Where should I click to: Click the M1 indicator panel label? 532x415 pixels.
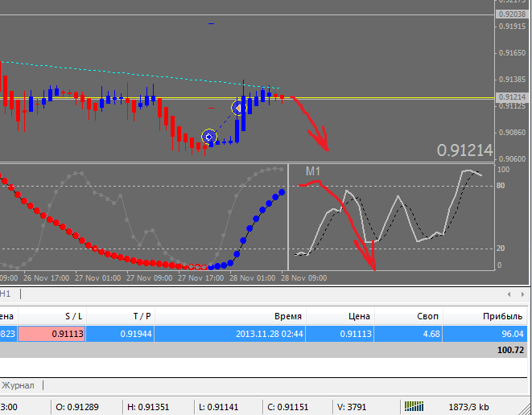click(312, 171)
